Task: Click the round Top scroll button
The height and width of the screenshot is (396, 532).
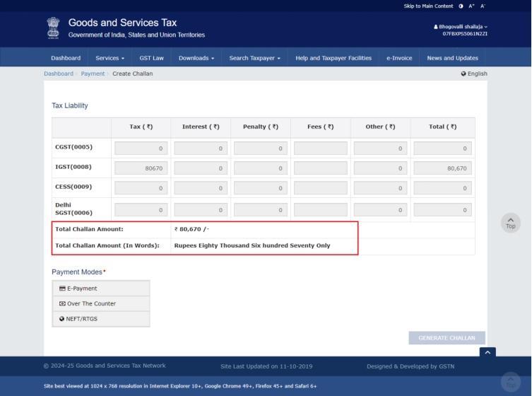Action: pyautogui.click(x=511, y=223)
